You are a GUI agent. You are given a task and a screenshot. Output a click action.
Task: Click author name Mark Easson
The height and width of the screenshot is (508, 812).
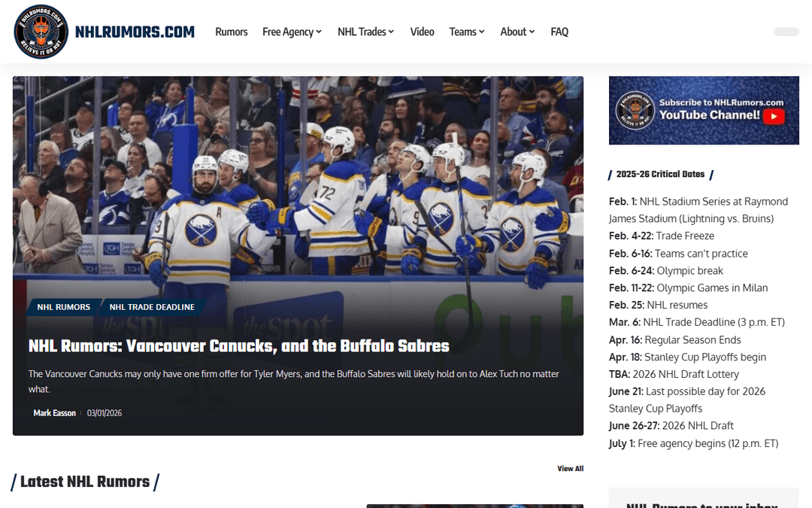[54, 413]
